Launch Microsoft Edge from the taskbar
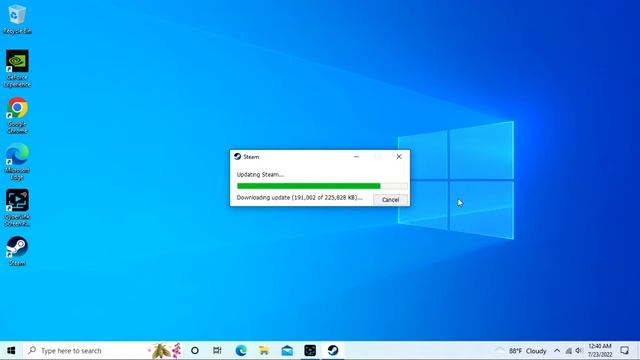The height and width of the screenshot is (360, 640). pyautogui.click(x=241, y=351)
